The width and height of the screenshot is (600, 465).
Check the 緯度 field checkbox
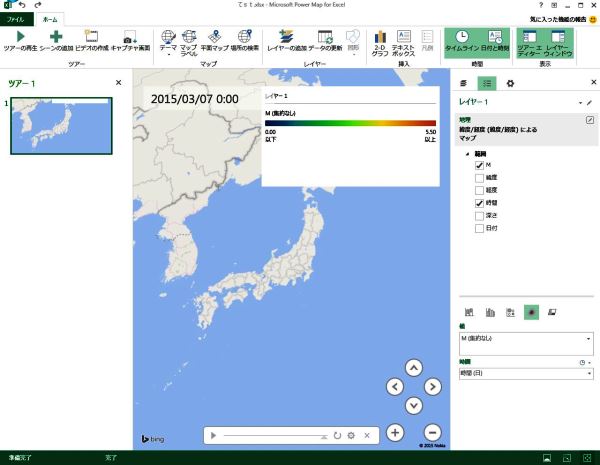479,178
